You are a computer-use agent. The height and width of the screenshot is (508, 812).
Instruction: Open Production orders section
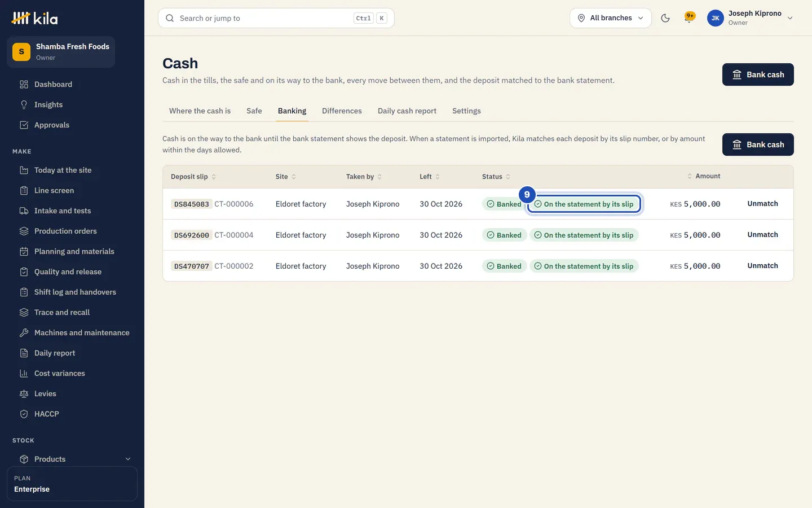tap(72, 231)
